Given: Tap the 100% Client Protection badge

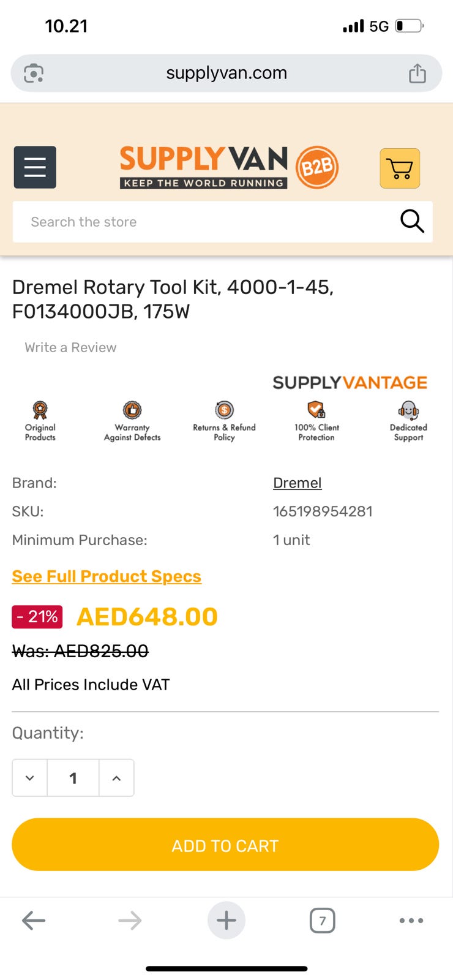Looking at the screenshot, I should [316, 421].
